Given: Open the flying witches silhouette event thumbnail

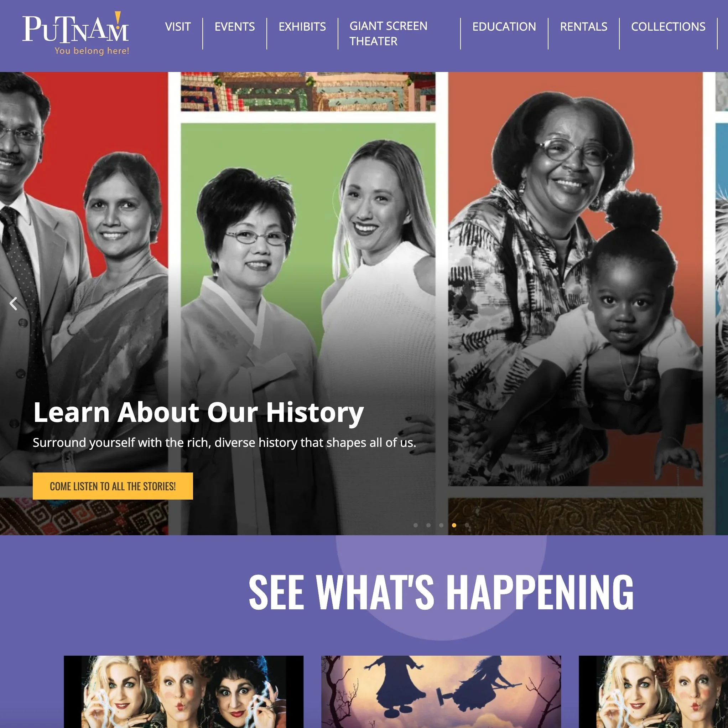Looking at the screenshot, I should point(441,692).
